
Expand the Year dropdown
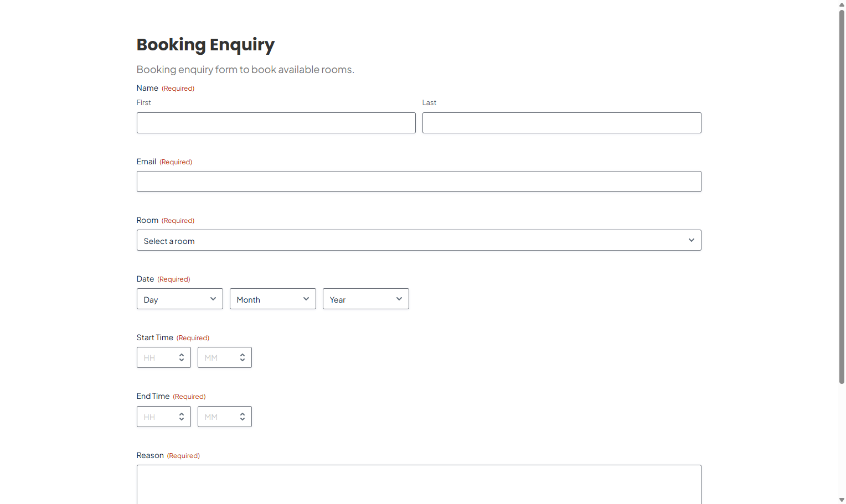click(x=365, y=299)
